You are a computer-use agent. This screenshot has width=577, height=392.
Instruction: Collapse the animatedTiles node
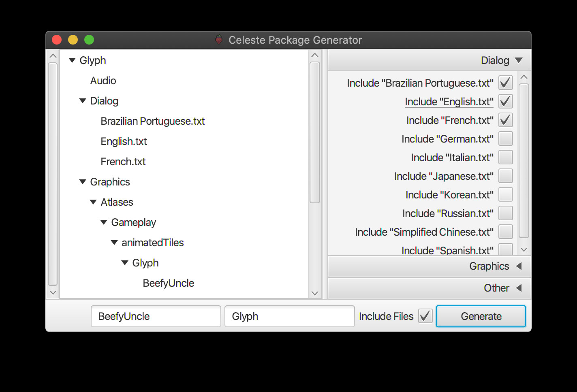[114, 242]
